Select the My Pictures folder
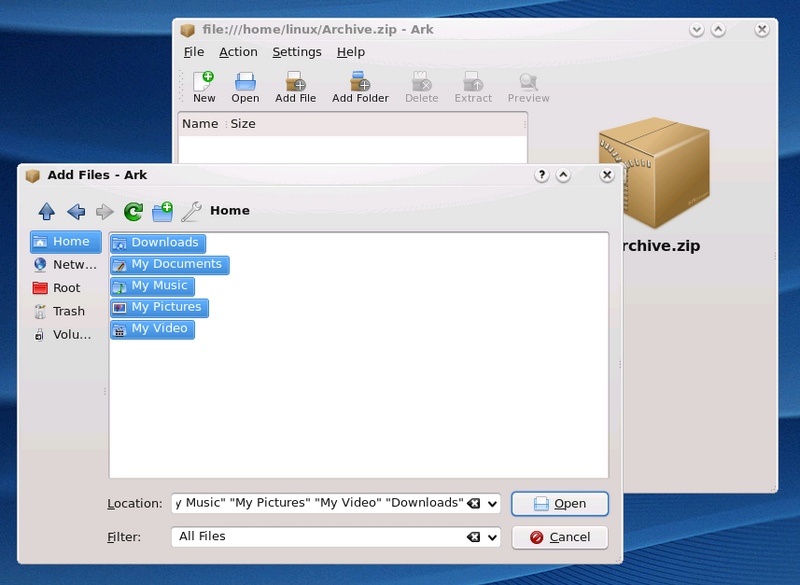Screen dimensions: 800x585 click(166, 307)
